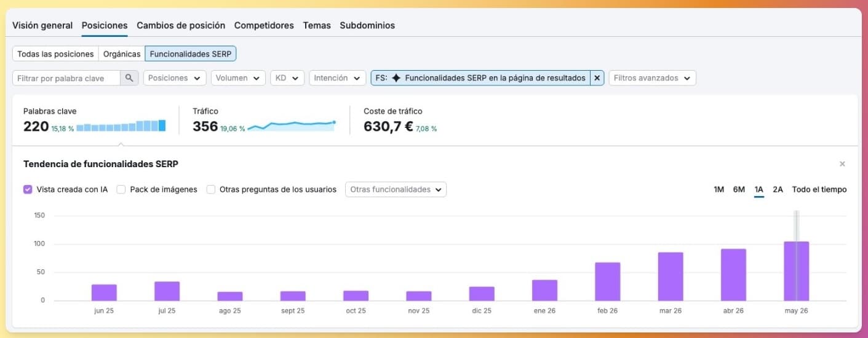Go to the Competidores tab
Viewport: 868px width, 338px height.
click(264, 25)
